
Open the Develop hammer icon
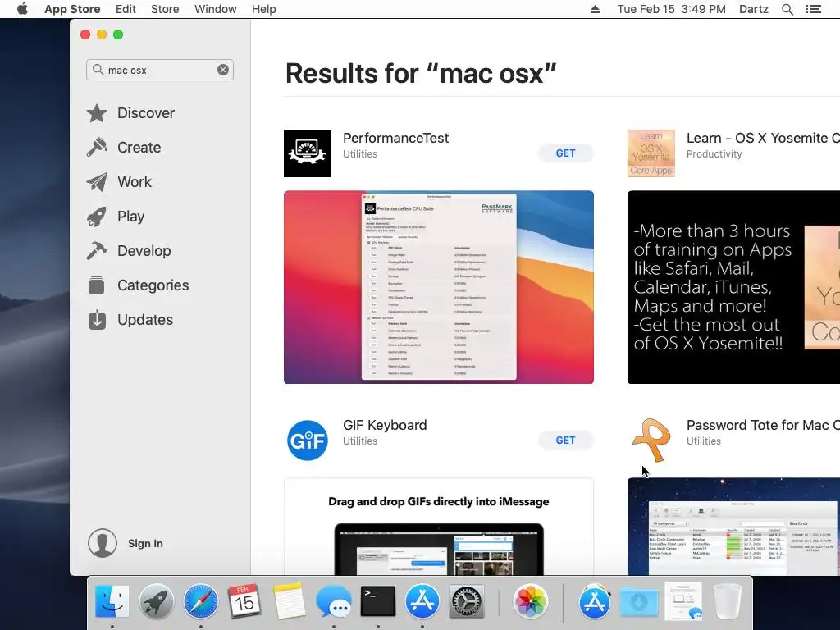pos(97,251)
